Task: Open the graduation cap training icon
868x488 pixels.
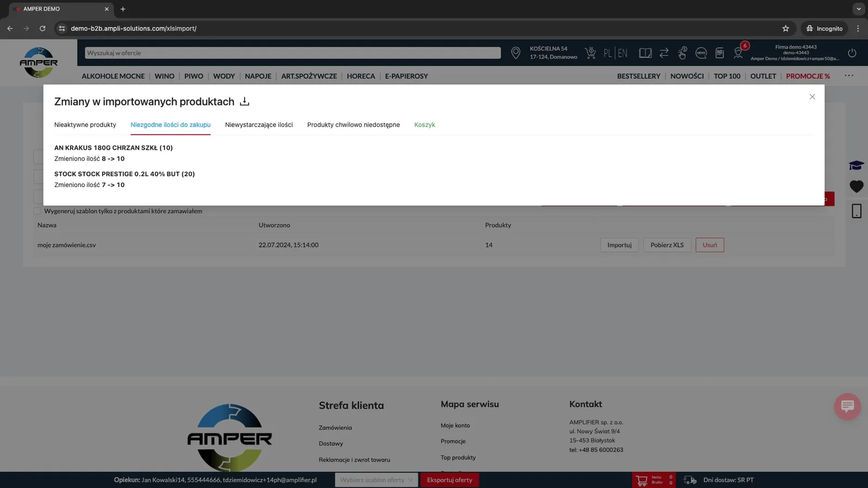Action: pyautogui.click(x=857, y=165)
